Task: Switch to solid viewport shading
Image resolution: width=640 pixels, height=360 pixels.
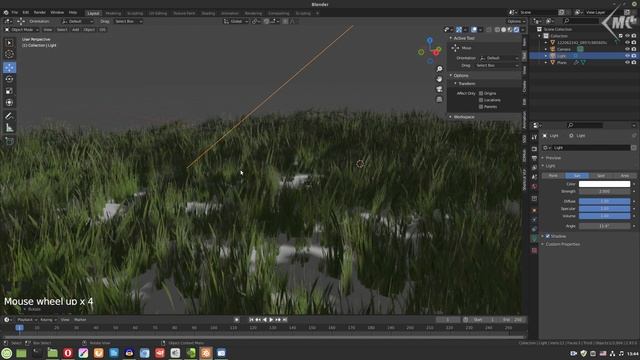Action: click(x=503, y=30)
